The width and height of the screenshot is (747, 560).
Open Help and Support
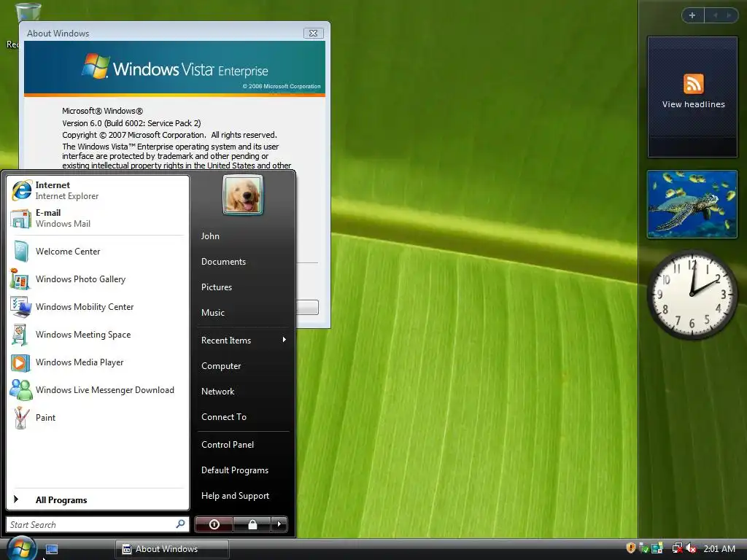(x=243, y=496)
